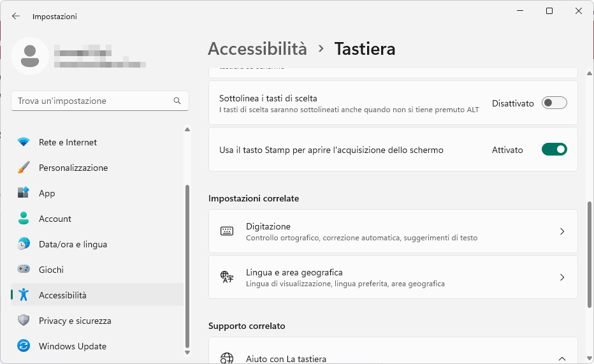Click the Rete e Internet Wi-Fi icon
Image resolution: width=594 pixels, height=364 pixels.
tap(24, 142)
